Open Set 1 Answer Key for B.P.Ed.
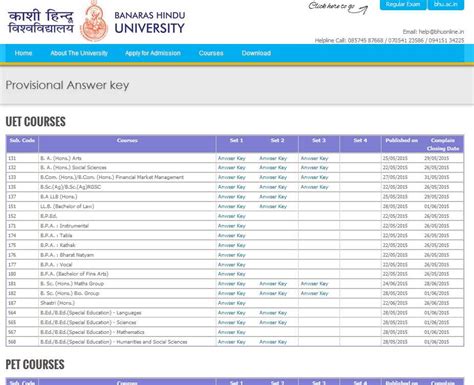 click(x=232, y=216)
